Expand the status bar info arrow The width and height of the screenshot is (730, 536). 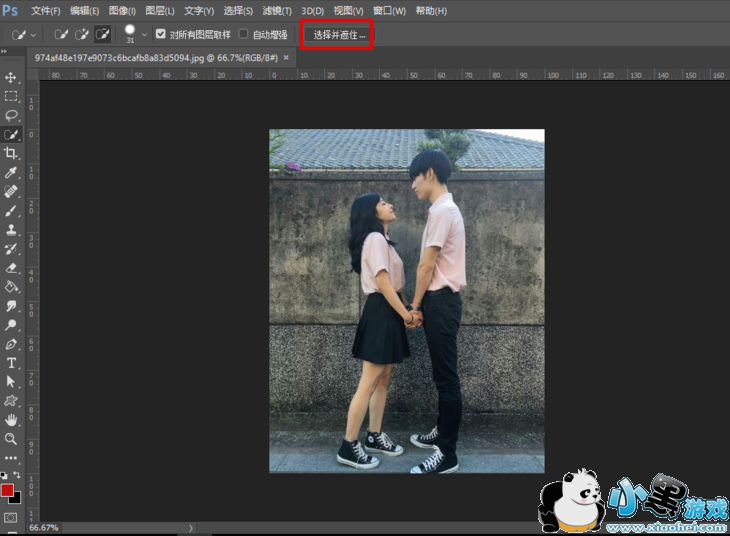point(191,527)
